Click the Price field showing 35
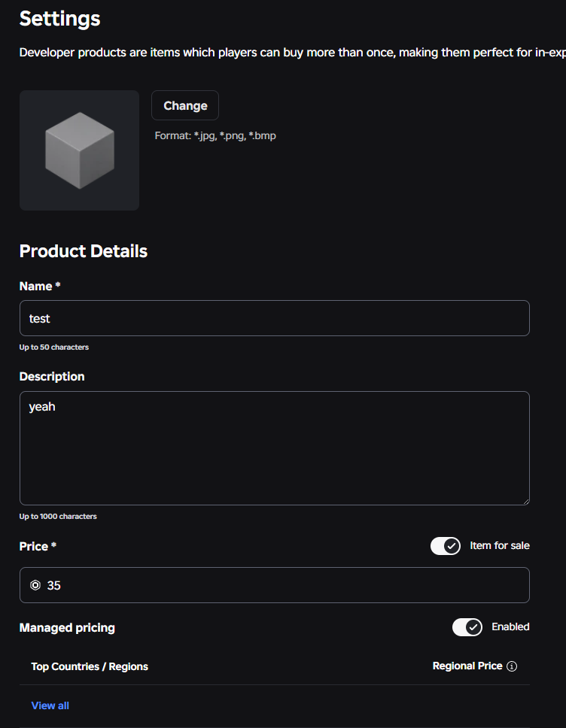 pyautogui.click(x=275, y=585)
